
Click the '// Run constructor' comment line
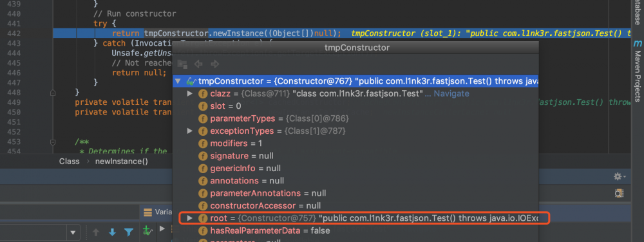(135, 14)
